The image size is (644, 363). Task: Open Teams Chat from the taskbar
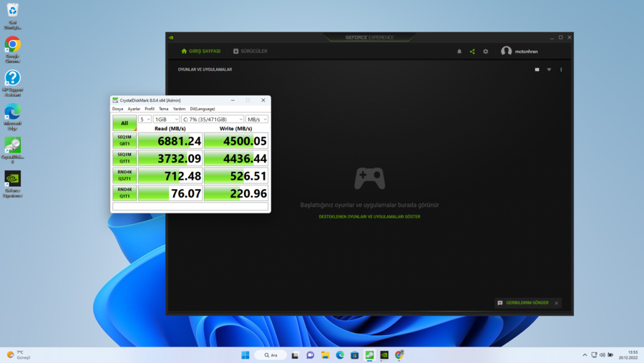tap(310, 355)
